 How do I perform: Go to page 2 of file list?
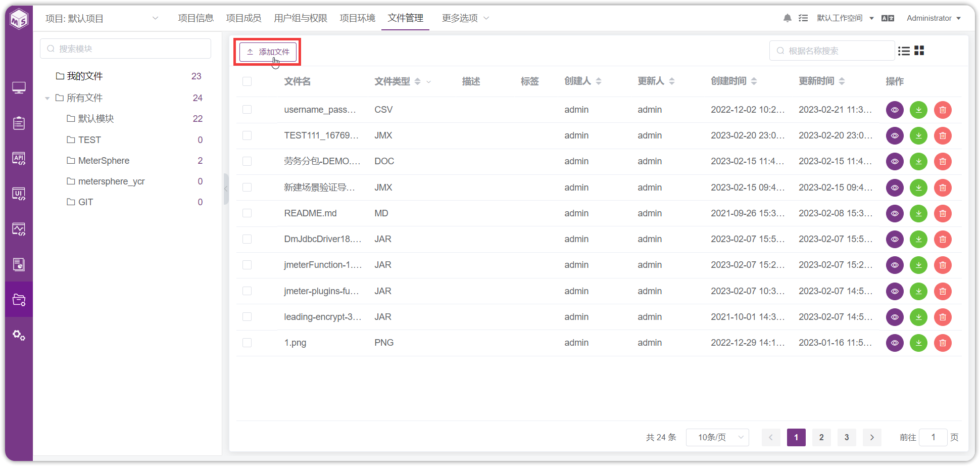(x=821, y=437)
